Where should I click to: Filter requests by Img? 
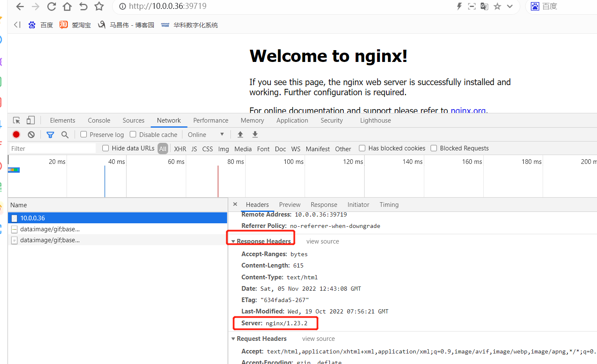coord(223,149)
